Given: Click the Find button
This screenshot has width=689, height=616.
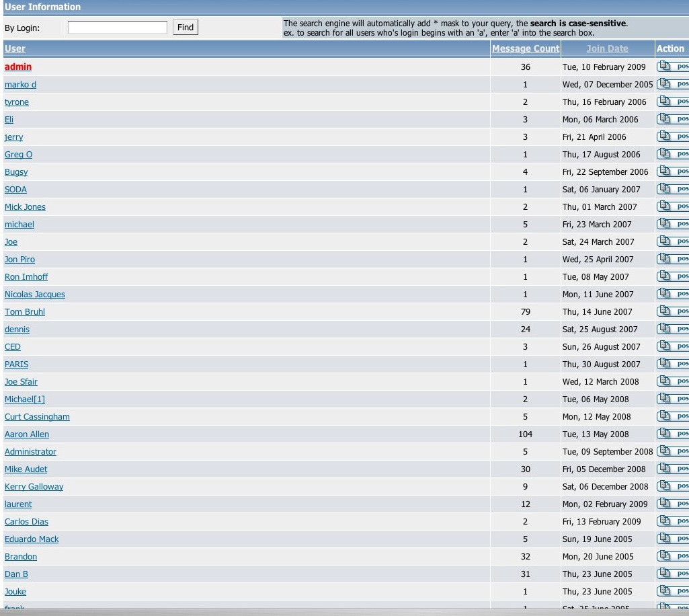Looking at the screenshot, I should click(x=186, y=28).
